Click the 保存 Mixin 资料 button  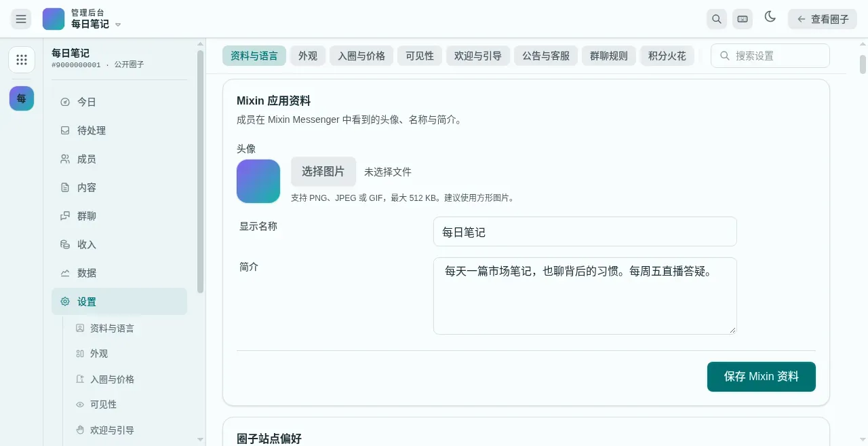pyautogui.click(x=762, y=377)
